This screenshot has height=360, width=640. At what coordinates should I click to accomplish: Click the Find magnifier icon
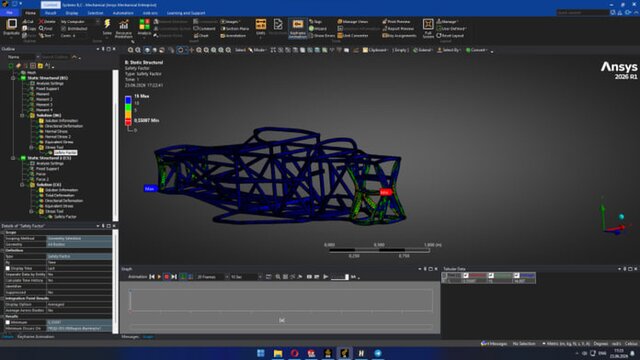coord(41,29)
